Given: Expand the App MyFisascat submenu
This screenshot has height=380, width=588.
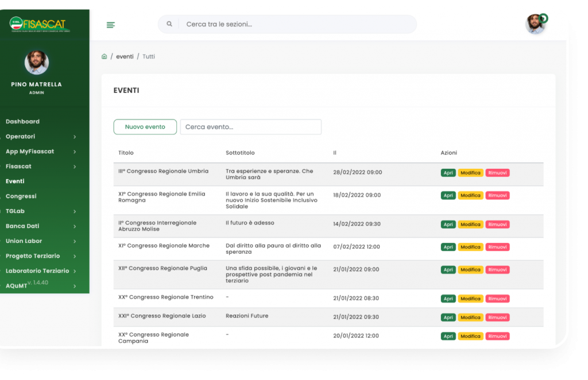Looking at the screenshot, I should [x=75, y=152].
